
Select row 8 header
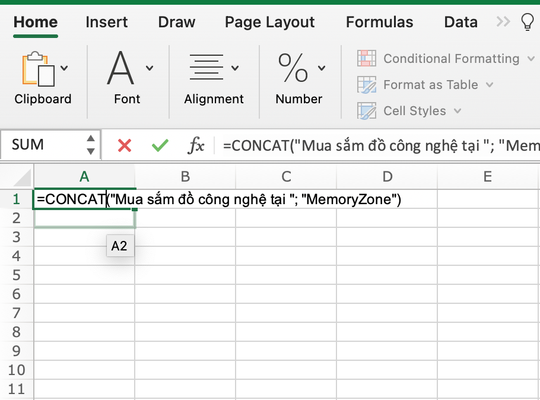16,332
